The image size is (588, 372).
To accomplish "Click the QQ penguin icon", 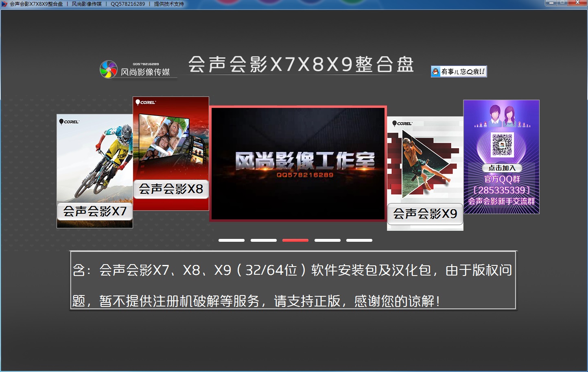I will [x=436, y=72].
